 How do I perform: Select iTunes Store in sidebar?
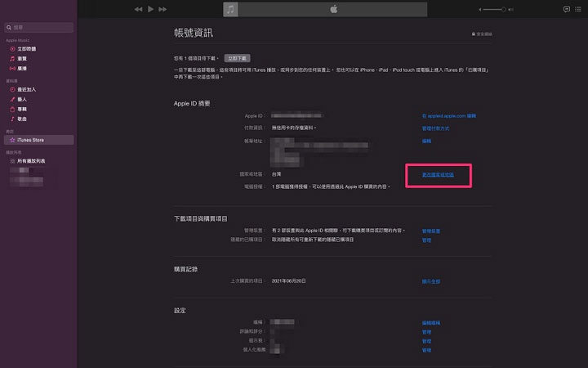click(x=39, y=140)
